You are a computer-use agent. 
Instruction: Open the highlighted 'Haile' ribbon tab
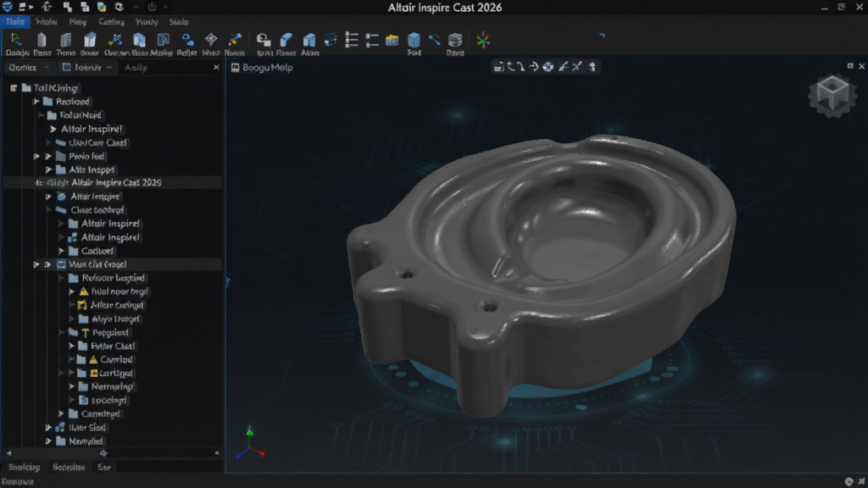click(x=15, y=21)
